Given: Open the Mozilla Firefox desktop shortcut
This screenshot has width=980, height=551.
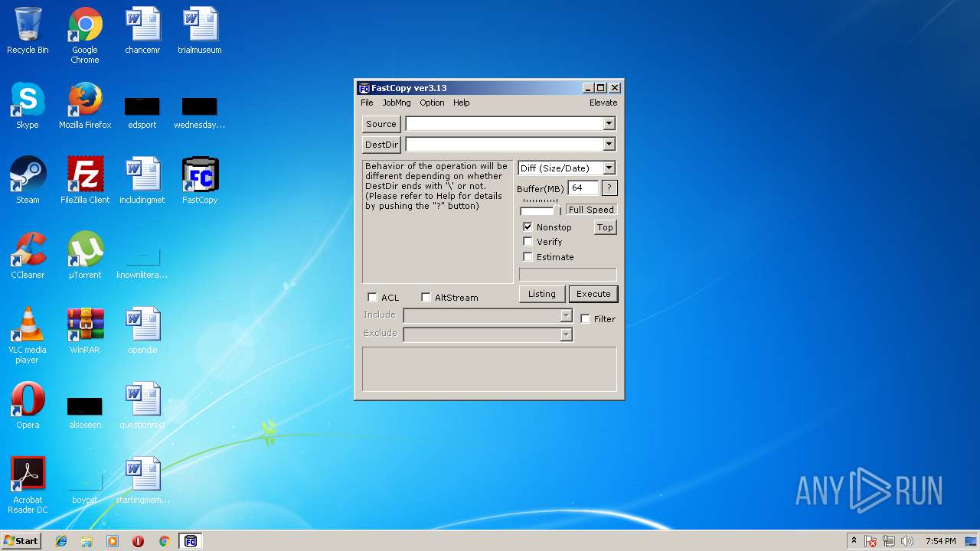Looking at the screenshot, I should coord(85,106).
